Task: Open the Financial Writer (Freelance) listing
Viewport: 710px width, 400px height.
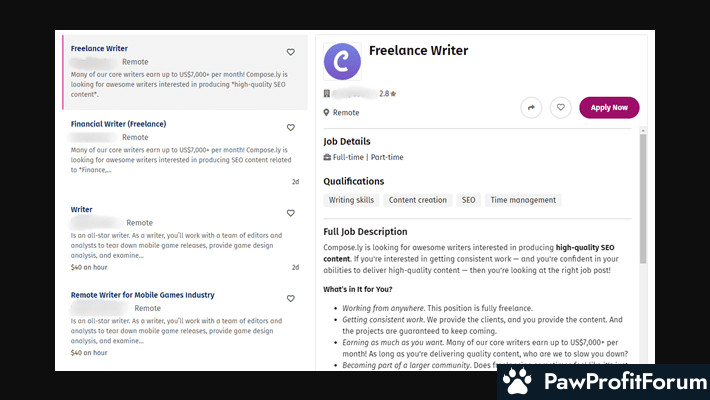Action: click(118, 124)
